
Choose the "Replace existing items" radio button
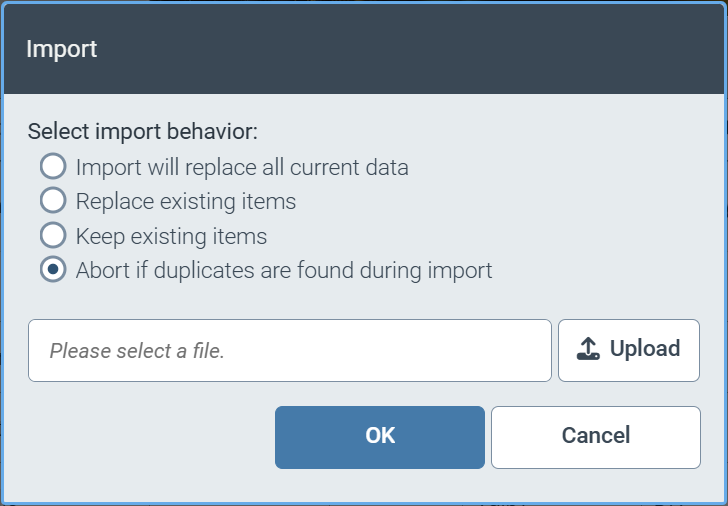(53, 201)
